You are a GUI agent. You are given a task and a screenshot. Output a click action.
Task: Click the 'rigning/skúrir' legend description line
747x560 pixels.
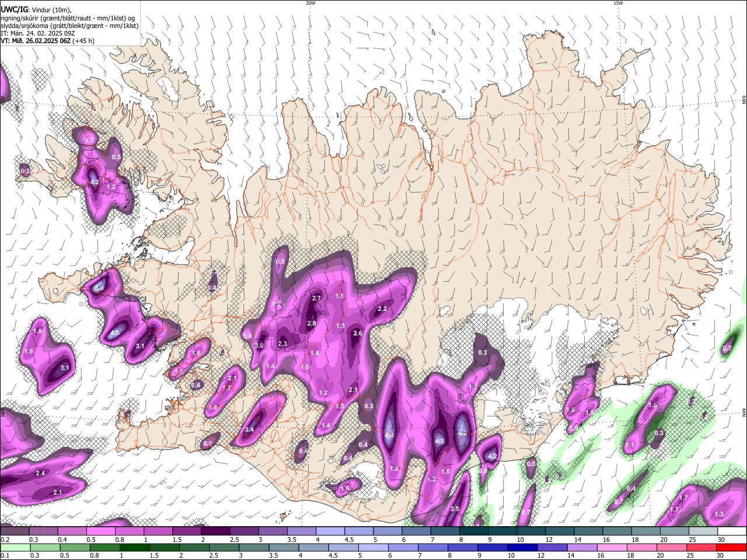click(68, 17)
